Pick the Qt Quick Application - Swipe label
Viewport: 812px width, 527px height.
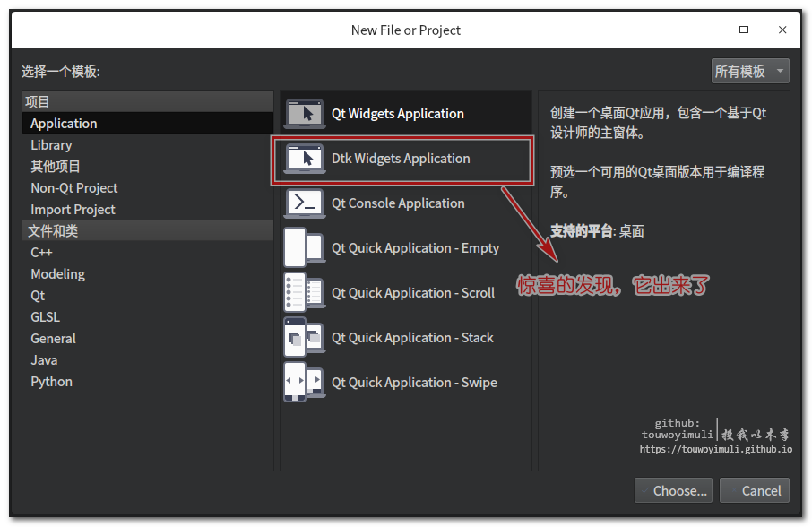(414, 382)
